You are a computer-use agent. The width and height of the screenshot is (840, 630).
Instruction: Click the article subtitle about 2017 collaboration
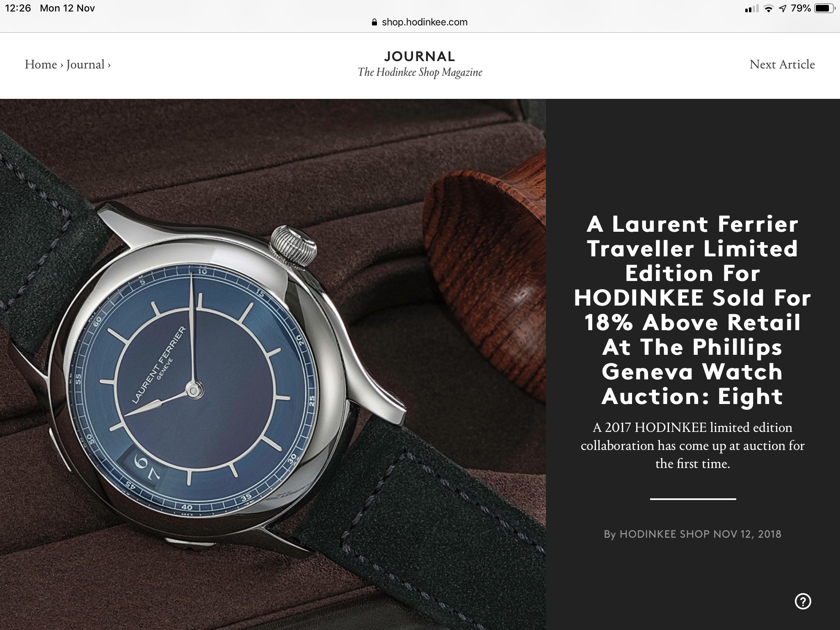coord(692,445)
